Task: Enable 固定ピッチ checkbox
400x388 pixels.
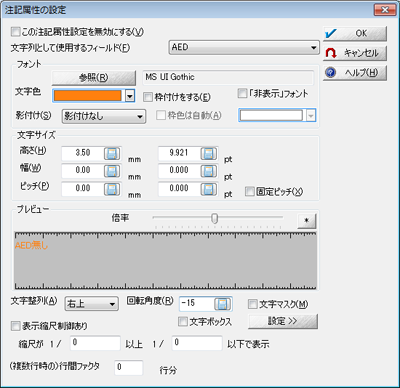Action: click(250, 191)
